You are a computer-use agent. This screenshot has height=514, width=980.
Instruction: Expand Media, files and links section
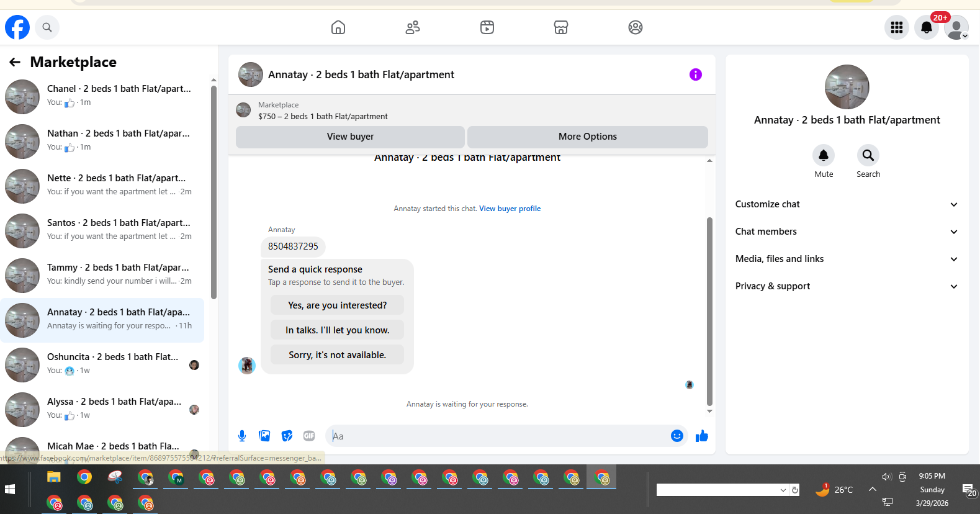click(847, 259)
